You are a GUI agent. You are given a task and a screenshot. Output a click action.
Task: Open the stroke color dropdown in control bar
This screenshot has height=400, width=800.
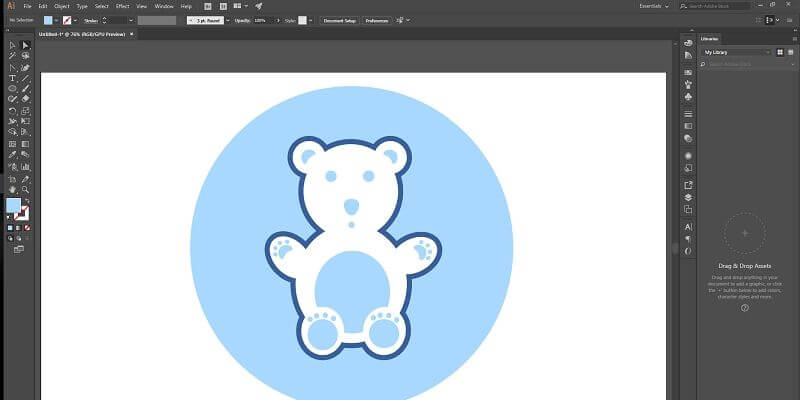click(76, 20)
